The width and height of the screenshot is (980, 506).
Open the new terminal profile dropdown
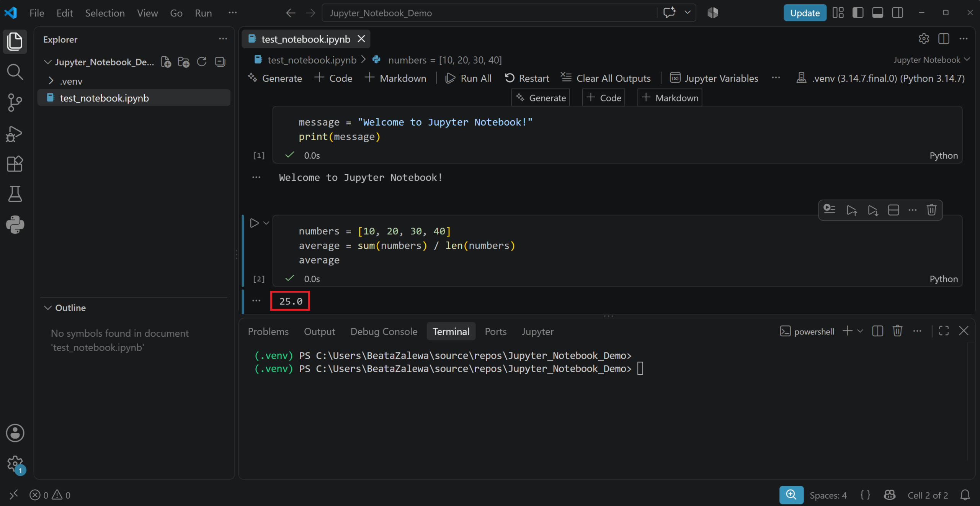coord(860,331)
